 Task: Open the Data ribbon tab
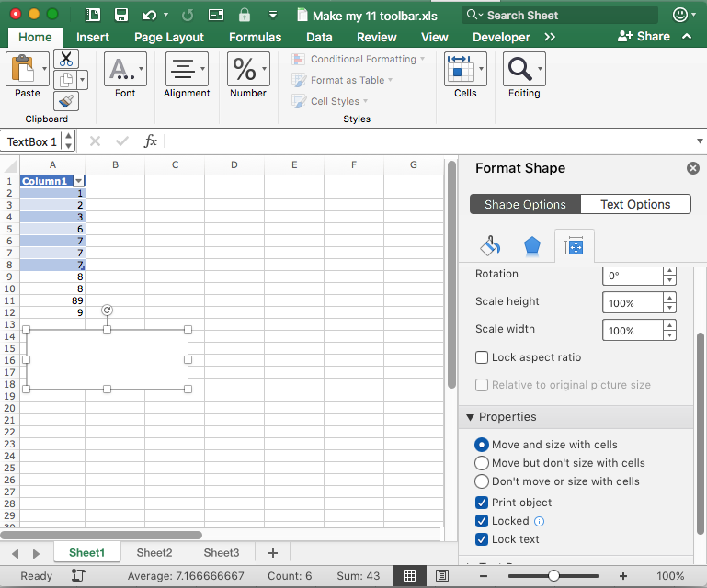point(319,37)
